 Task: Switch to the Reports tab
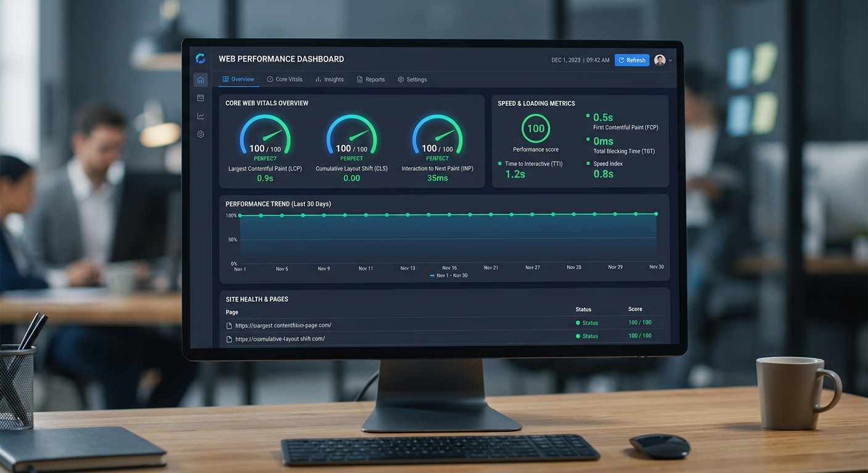click(371, 79)
